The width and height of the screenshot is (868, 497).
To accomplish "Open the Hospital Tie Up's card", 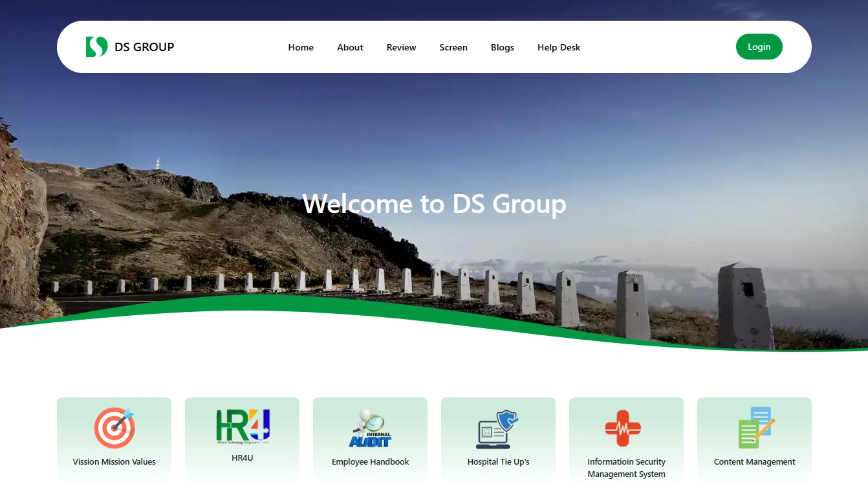I will coord(498,447).
